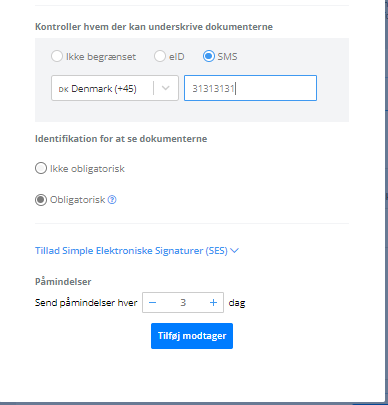Viewport: 388px width, 405px height.
Task: Click the Tilføj modtager button
Action: [x=192, y=336]
